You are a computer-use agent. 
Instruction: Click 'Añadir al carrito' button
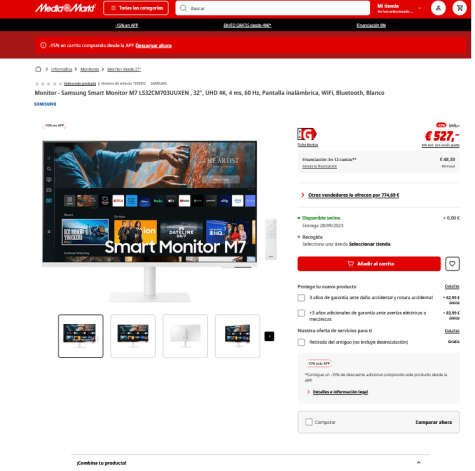click(x=369, y=264)
